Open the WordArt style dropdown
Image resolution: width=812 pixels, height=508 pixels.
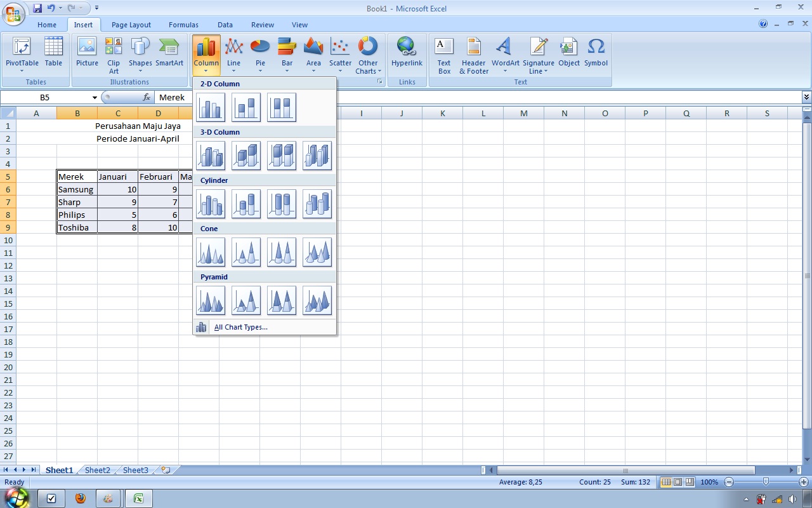[506, 55]
